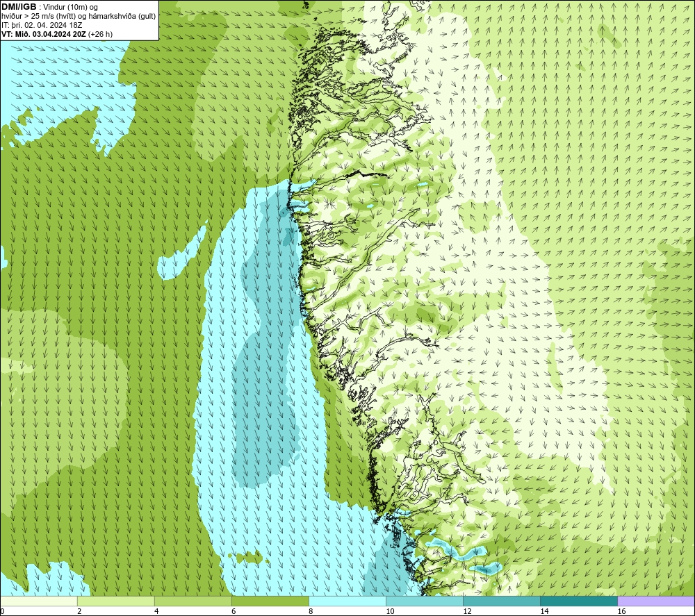The image size is (695, 616).
Task: Click the 0–2 m/s pale color swatch
Action: point(38,601)
